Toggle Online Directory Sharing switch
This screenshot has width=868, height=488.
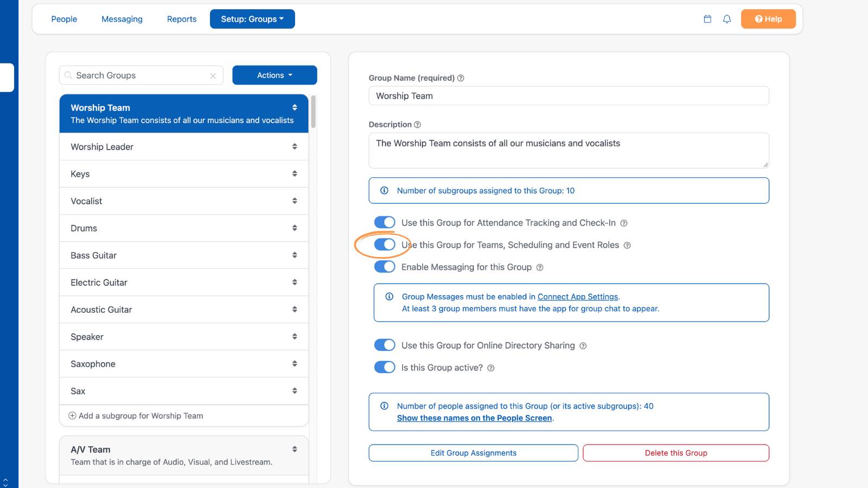[x=385, y=345]
